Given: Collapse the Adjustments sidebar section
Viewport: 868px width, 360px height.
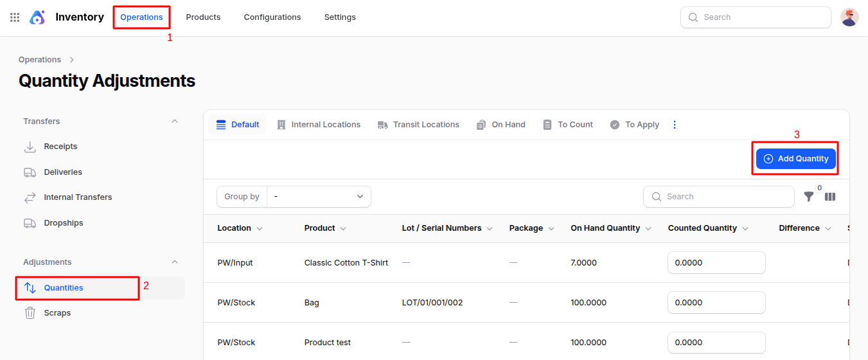Looking at the screenshot, I should (x=175, y=262).
